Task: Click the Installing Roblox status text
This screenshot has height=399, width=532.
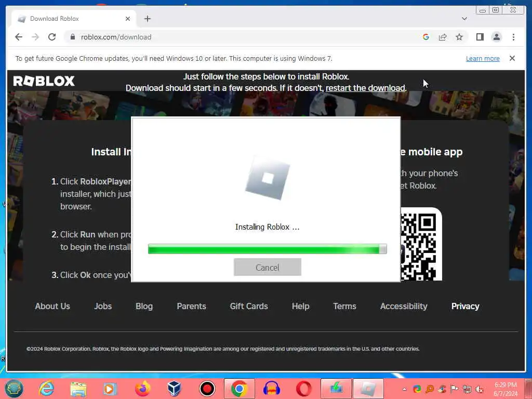Action: click(x=268, y=227)
